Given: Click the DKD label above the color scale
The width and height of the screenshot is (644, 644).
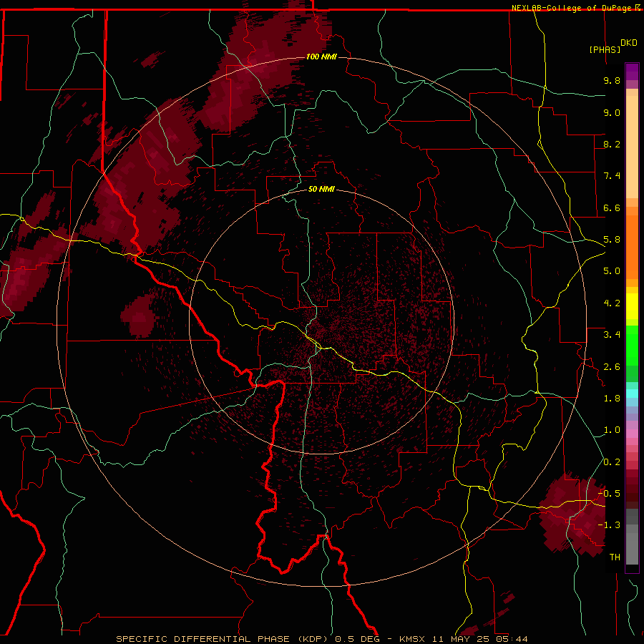Looking at the screenshot, I should click(x=628, y=43).
